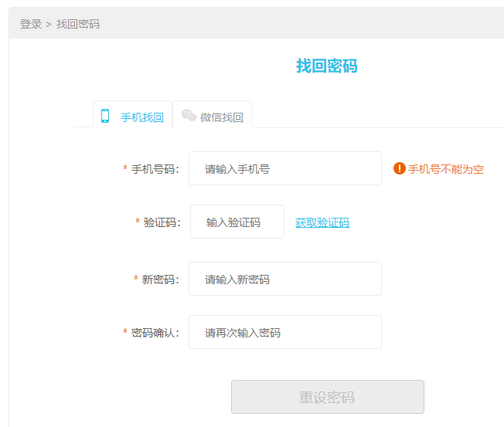Click the 手机号码 field label

tap(155, 169)
